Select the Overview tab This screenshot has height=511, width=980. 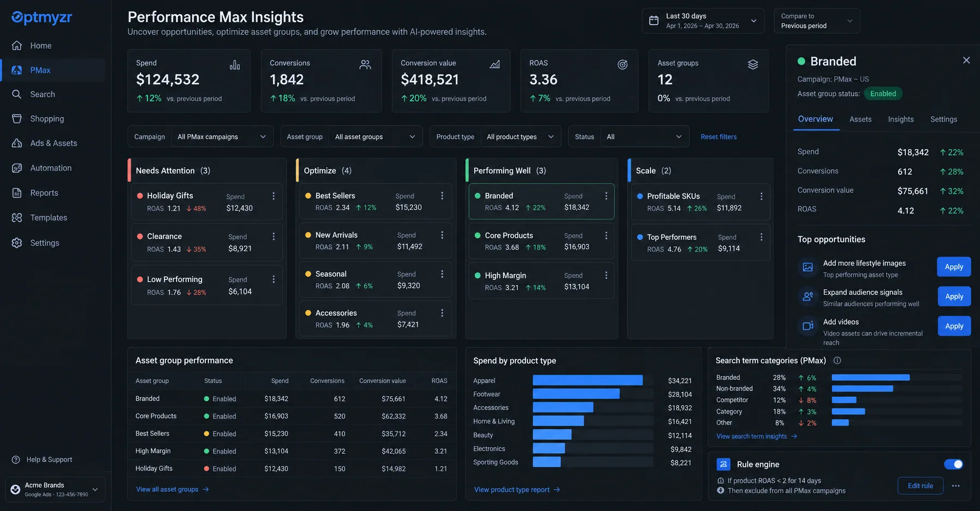click(815, 119)
